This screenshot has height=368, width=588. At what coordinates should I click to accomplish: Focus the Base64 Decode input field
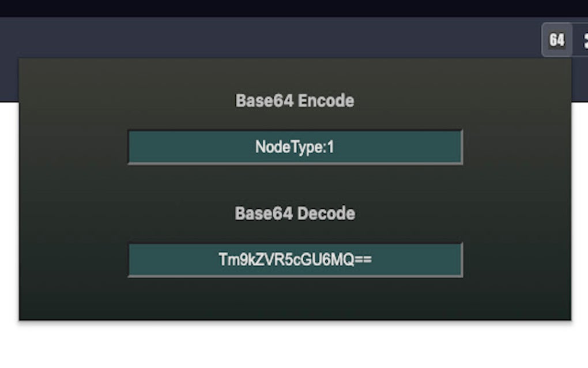pos(295,260)
